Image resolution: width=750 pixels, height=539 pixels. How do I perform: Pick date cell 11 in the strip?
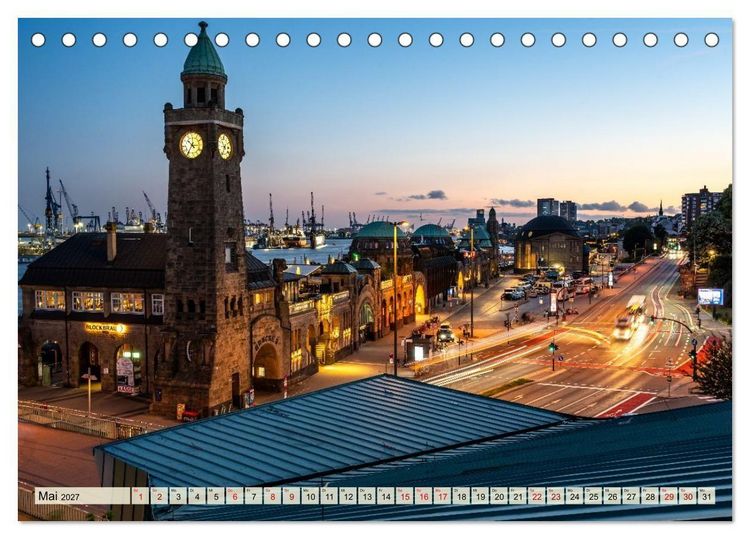click(x=329, y=496)
